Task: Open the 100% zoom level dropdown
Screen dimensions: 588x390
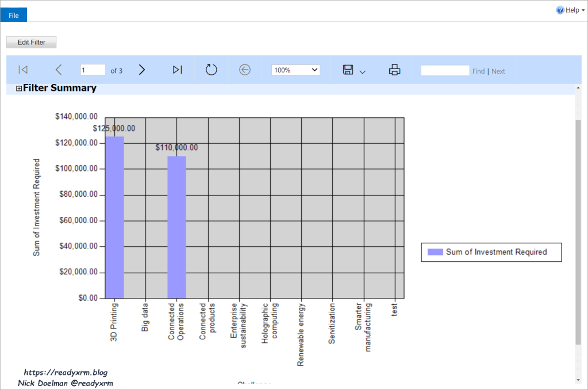Action: click(295, 70)
